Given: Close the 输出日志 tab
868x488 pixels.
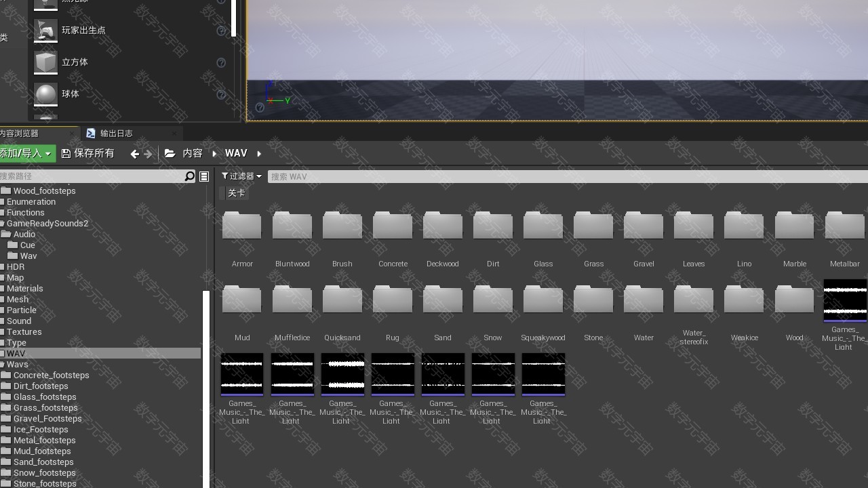Looking at the screenshot, I should pyautogui.click(x=175, y=134).
